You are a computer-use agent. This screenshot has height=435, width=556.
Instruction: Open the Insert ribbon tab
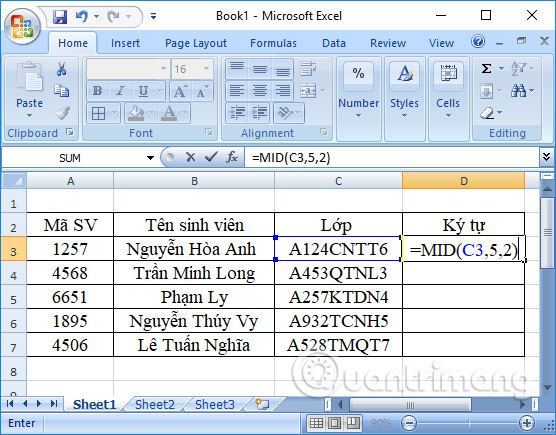125,43
